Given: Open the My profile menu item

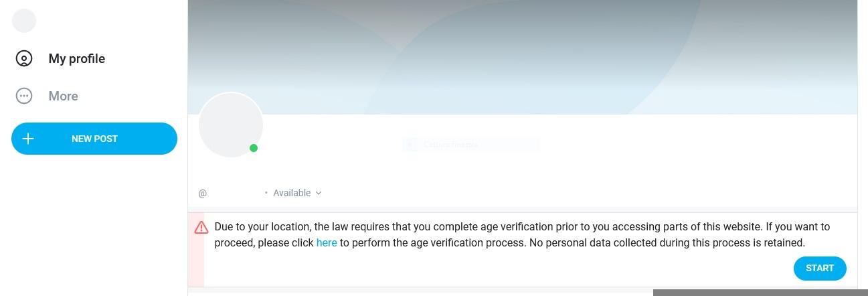Looking at the screenshot, I should (x=76, y=59).
